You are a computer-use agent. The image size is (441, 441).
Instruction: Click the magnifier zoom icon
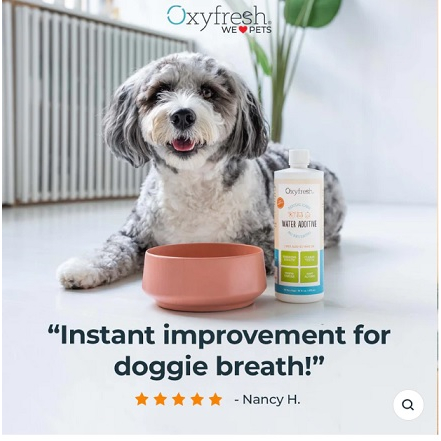click(408, 405)
